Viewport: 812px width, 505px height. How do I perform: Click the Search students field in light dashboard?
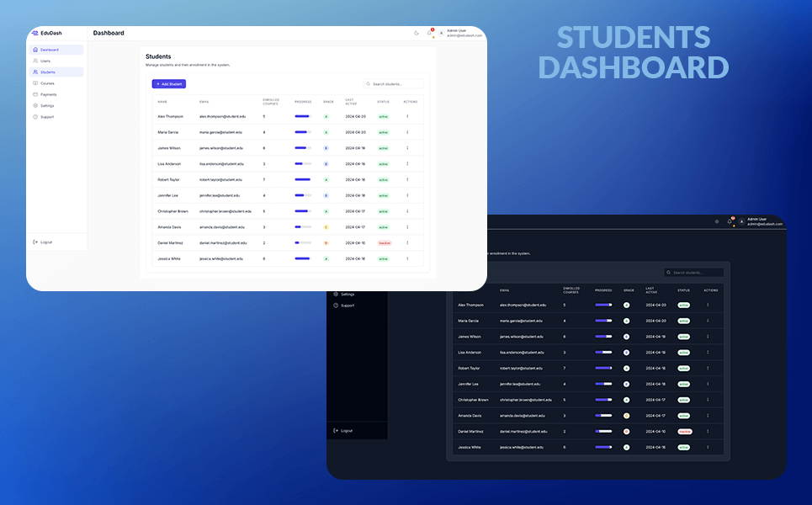(x=395, y=84)
